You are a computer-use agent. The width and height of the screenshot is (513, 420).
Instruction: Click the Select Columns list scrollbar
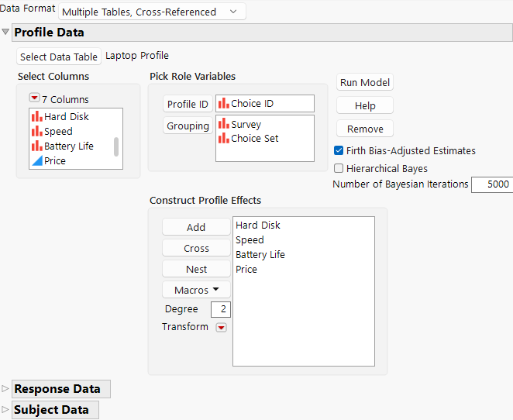[116, 147]
